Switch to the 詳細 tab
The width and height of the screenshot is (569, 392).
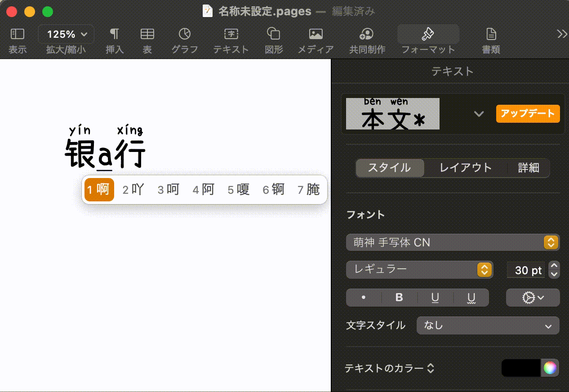tap(528, 168)
